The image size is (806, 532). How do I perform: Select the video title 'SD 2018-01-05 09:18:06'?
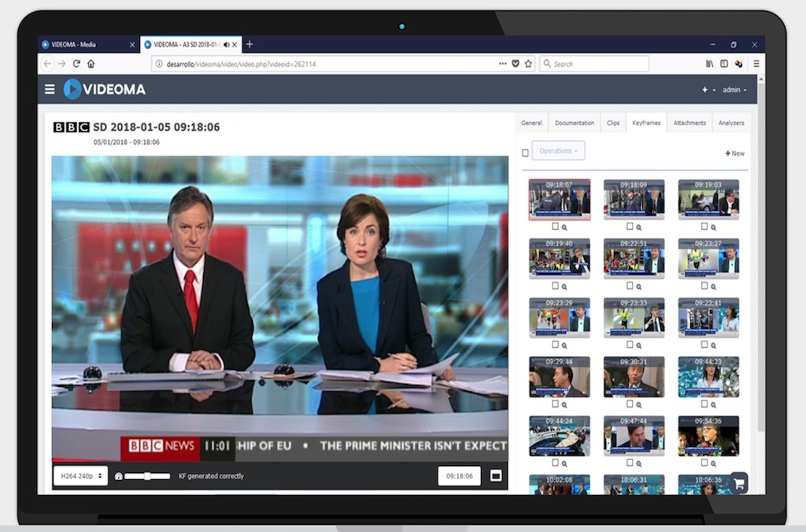coord(157,127)
